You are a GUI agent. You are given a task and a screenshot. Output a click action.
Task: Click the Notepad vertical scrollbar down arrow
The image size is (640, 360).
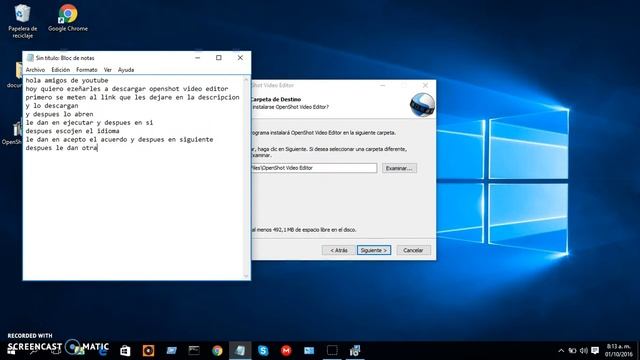tap(246, 276)
